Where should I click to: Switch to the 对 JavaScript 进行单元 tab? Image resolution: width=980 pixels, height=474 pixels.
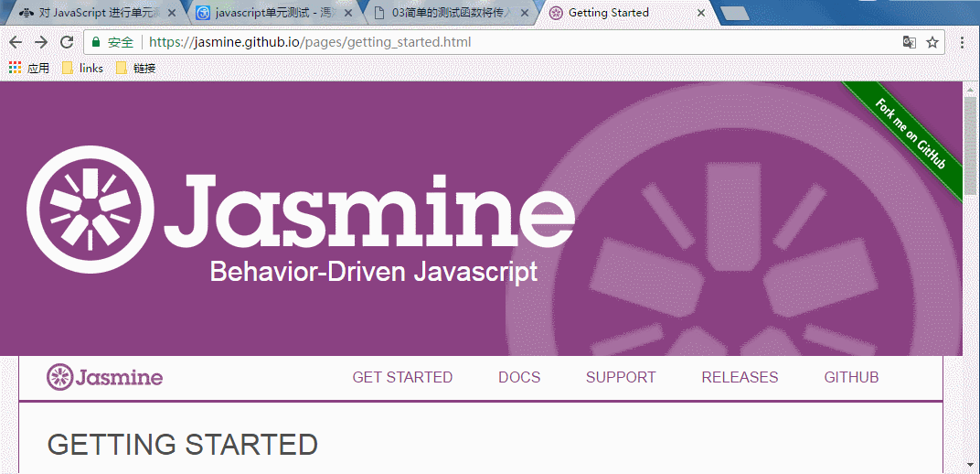click(x=94, y=13)
